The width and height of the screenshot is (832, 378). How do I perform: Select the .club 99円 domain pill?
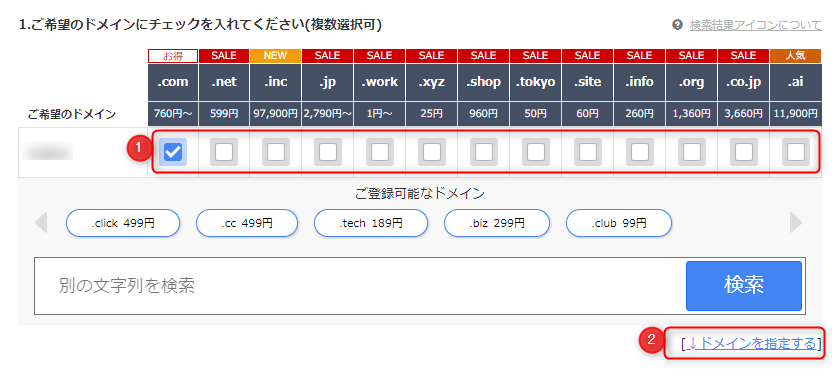[x=619, y=223]
